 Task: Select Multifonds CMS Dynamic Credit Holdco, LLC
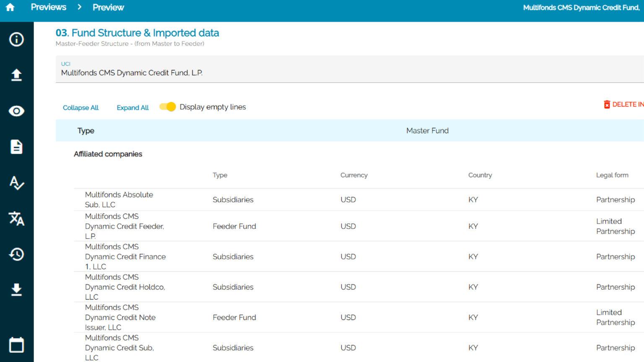[x=125, y=287]
